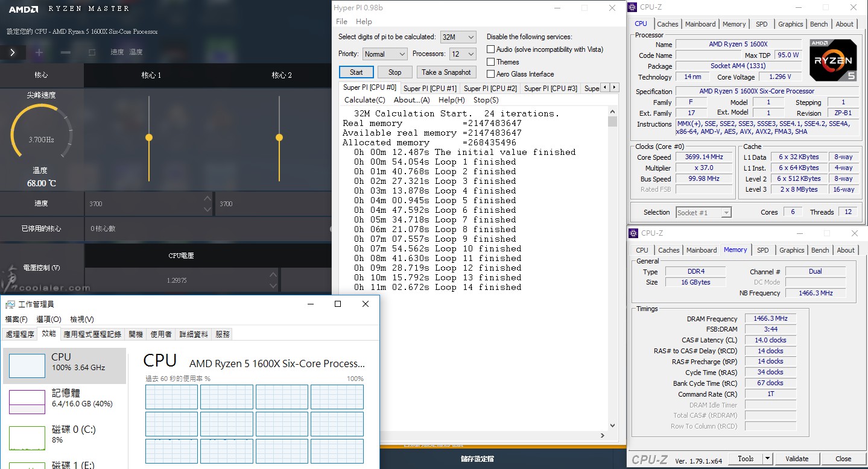Select the Super PI [CPU #1] tab
The image size is (868, 469).
pyautogui.click(x=430, y=89)
